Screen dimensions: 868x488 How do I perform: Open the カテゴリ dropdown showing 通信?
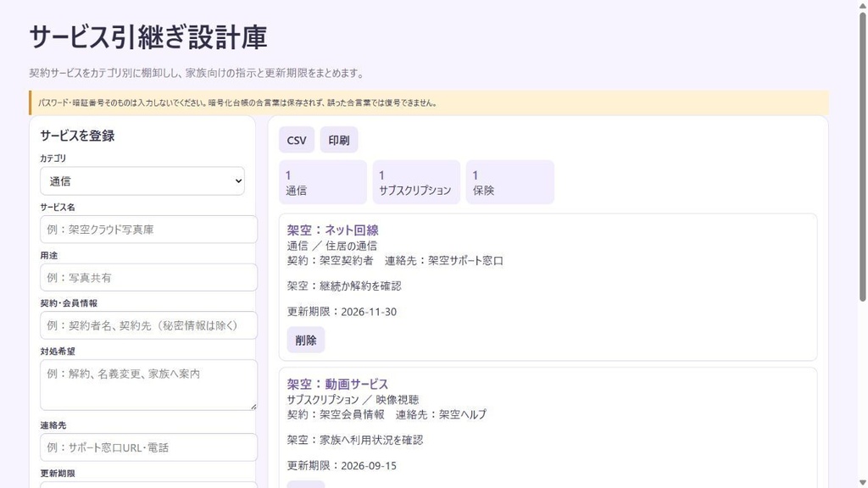(x=142, y=181)
